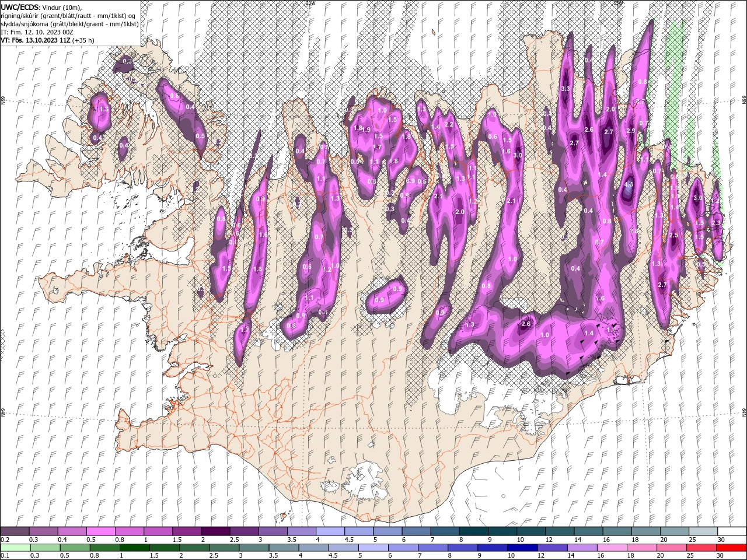747x560 pixels.
Task: Pick the darkest purple swatch between 2 and 2.5
Action: pos(215,531)
